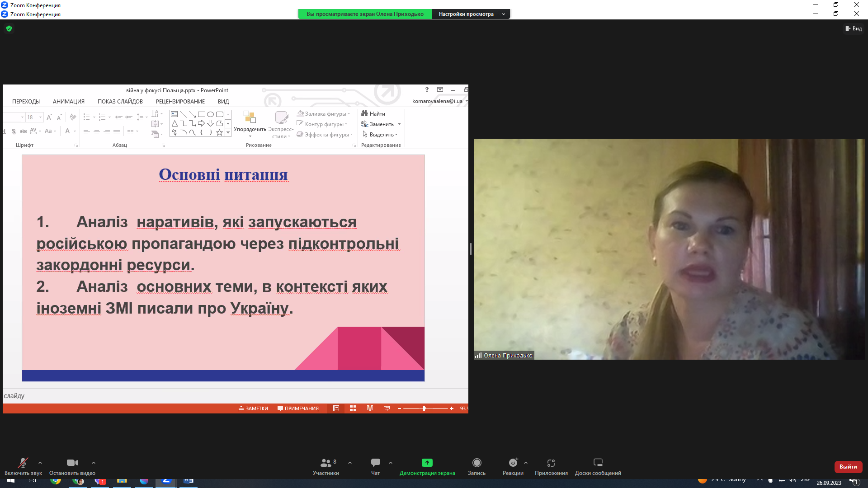
Task: Open Контур фигуры shape outline
Action: click(322, 124)
